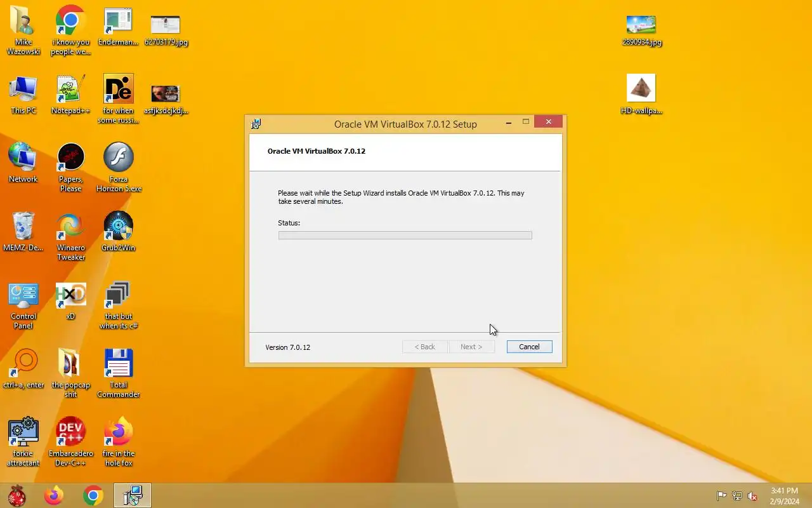Click the disabled < Back button
The height and width of the screenshot is (508, 812).
pos(425,347)
